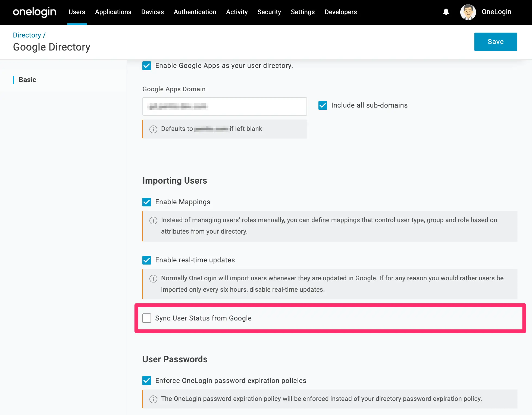Toggle Enable Google Apps as user directory
This screenshot has height=415, width=532.
147,66
